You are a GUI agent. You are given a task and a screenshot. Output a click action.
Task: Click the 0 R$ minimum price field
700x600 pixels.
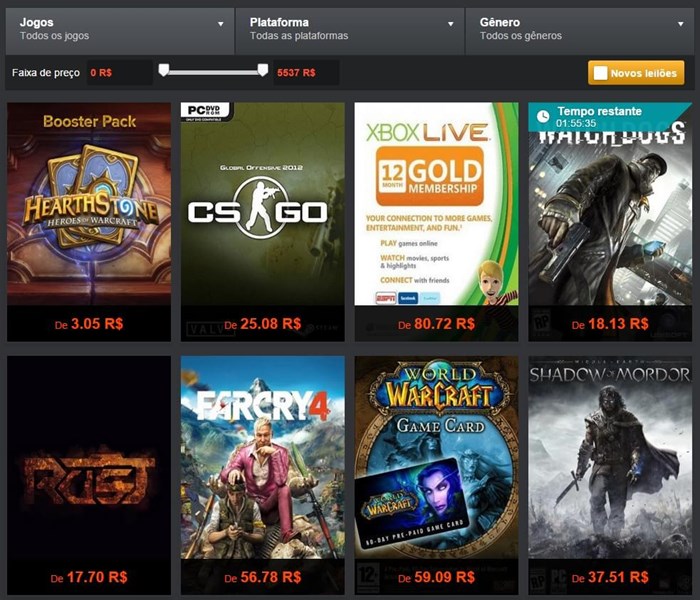pyautogui.click(x=119, y=73)
